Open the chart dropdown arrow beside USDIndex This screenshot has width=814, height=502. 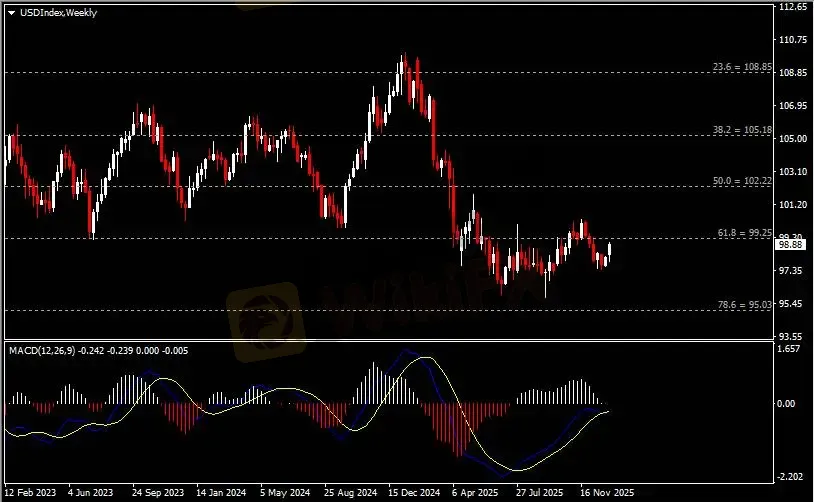pos(11,12)
